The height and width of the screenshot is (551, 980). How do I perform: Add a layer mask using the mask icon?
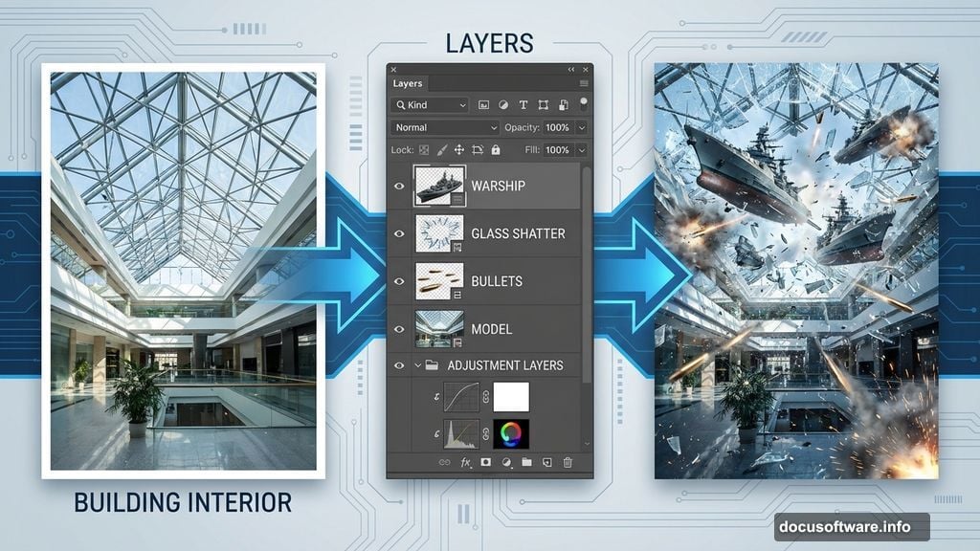485,462
